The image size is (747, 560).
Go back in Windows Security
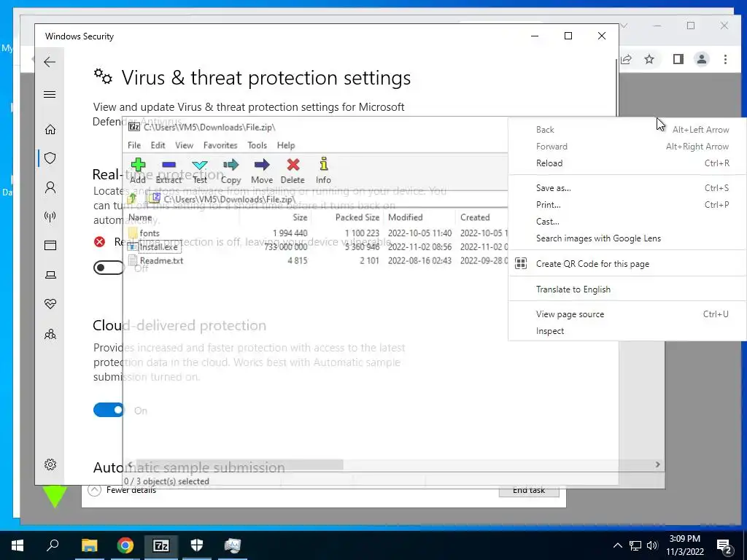click(50, 62)
